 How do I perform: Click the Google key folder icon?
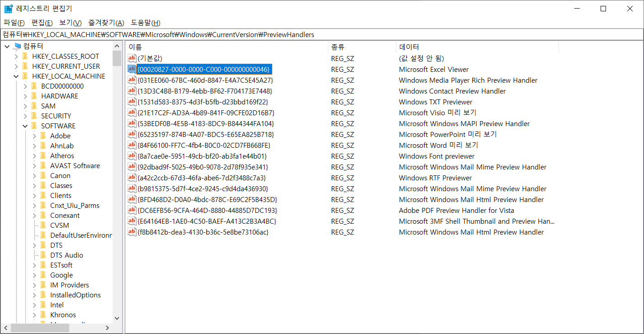point(43,275)
